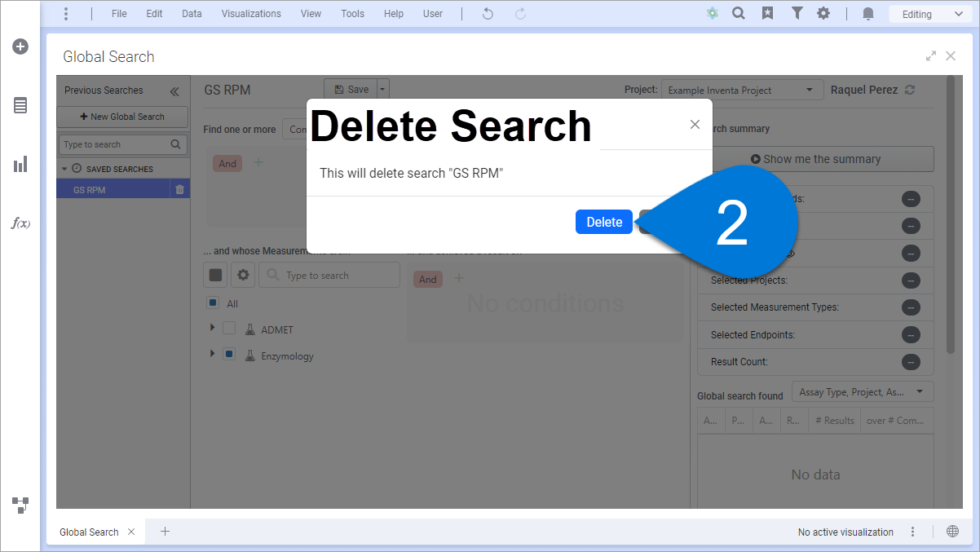Click Show me the summary button
The height and width of the screenshot is (552, 980).
coord(815,159)
